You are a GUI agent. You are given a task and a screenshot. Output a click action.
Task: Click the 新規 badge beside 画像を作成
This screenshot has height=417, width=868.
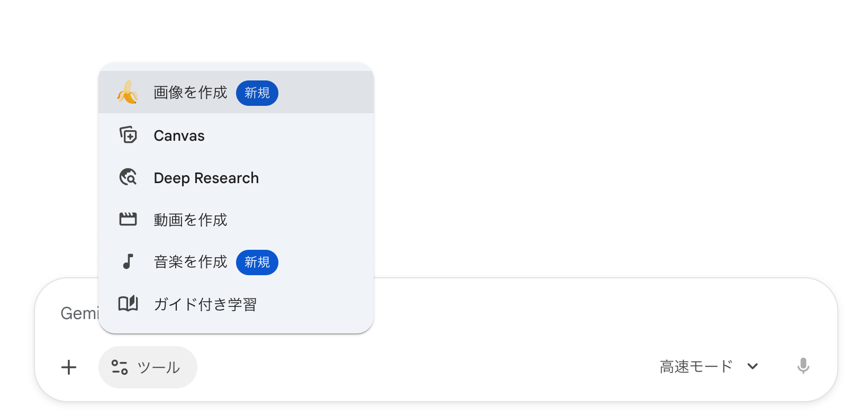(257, 93)
